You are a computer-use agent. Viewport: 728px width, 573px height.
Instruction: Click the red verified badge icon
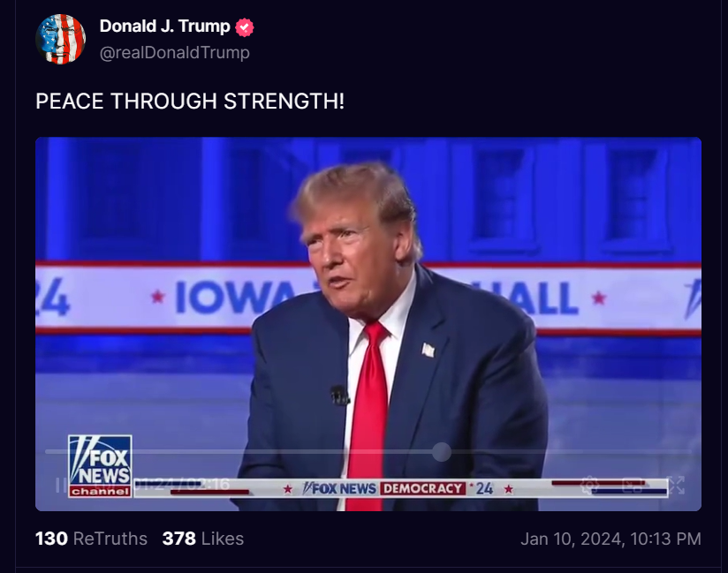[244, 26]
